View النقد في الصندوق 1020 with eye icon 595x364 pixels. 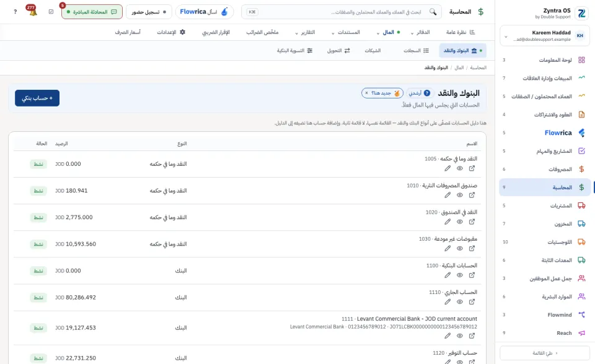click(x=459, y=222)
